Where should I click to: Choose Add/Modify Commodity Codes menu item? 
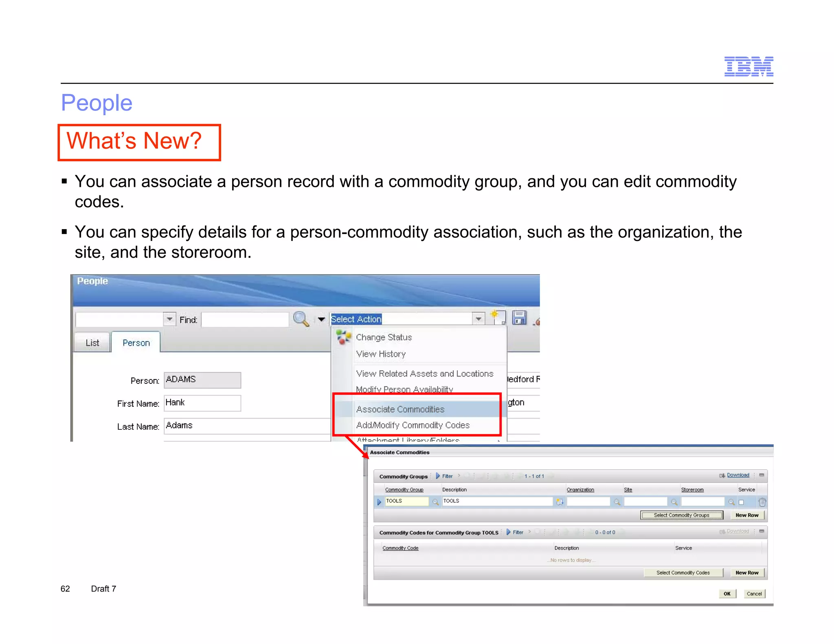click(x=413, y=425)
